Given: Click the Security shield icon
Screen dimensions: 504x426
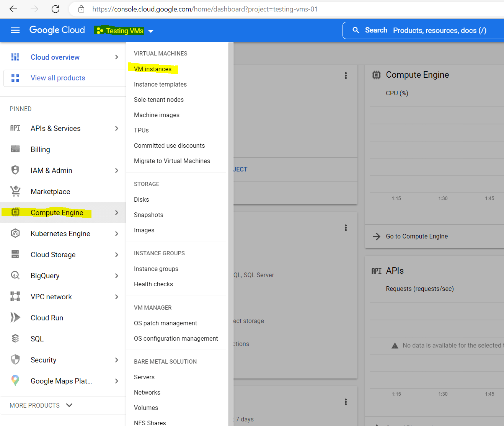Looking at the screenshot, I should click(x=15, y=359).
